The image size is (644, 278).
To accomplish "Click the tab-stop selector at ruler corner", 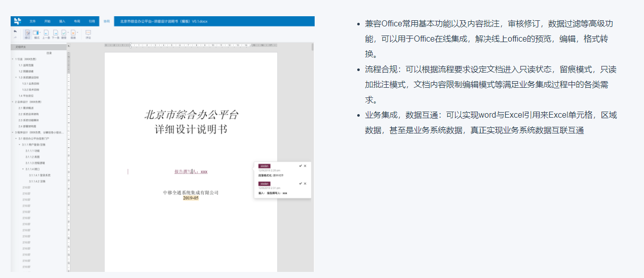I will (x=68, y=46).
